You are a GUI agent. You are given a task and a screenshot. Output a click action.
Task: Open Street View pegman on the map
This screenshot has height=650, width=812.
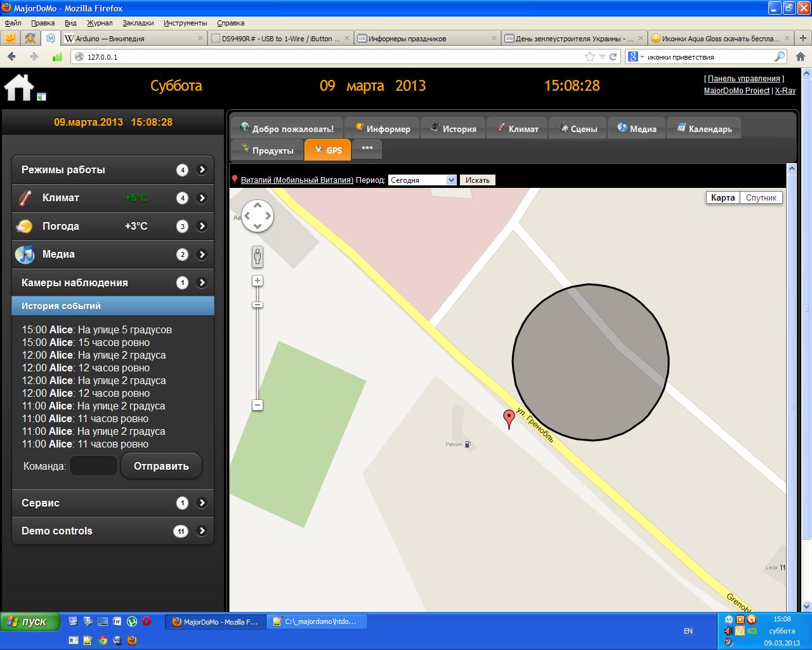(x=258, y=256)
